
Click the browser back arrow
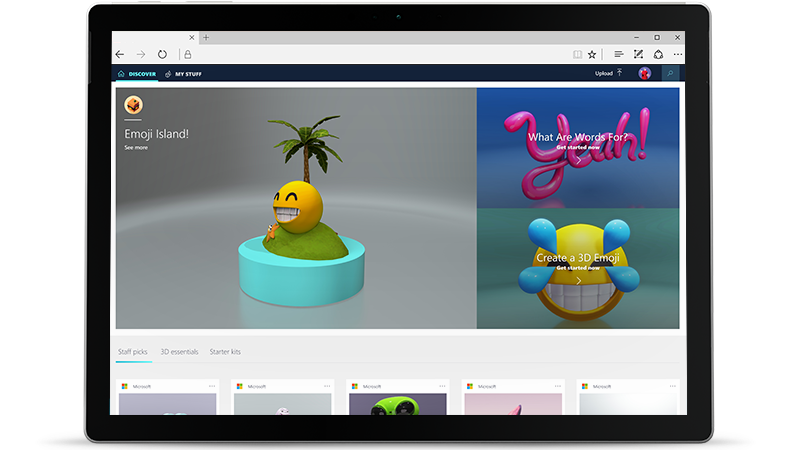120,54
